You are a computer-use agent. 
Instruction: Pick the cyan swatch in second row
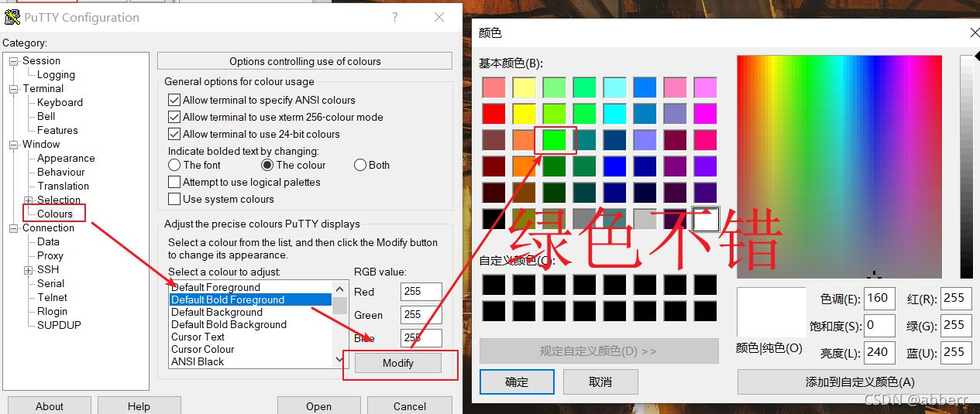point(614,114)
